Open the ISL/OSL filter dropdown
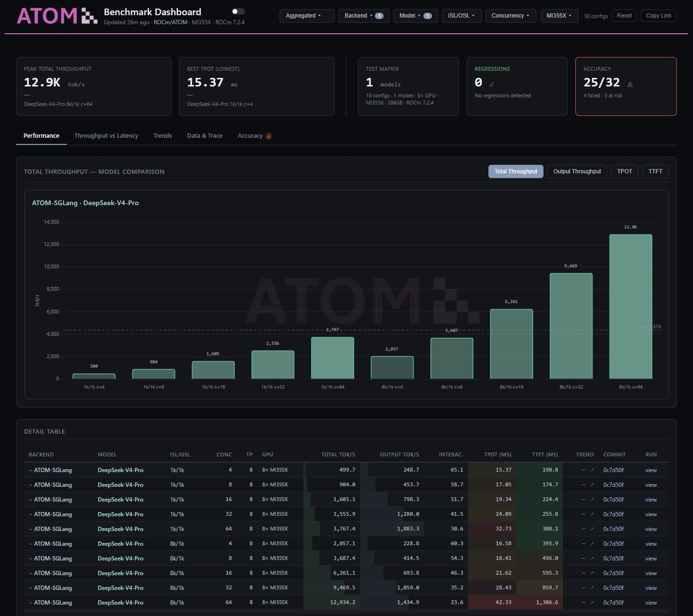The image size is (693, 616). (461, 16)
